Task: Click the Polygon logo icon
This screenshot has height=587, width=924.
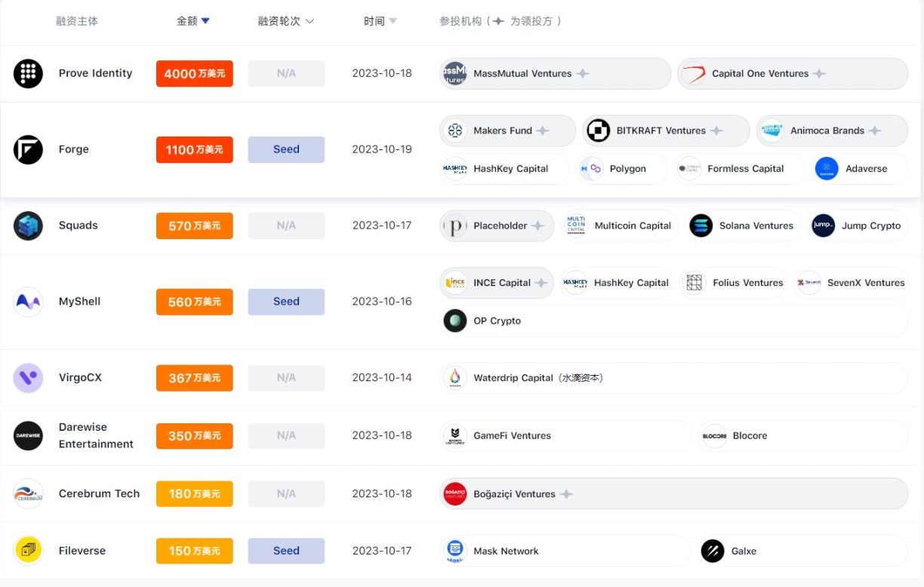Action: click(x=591, y=169)
